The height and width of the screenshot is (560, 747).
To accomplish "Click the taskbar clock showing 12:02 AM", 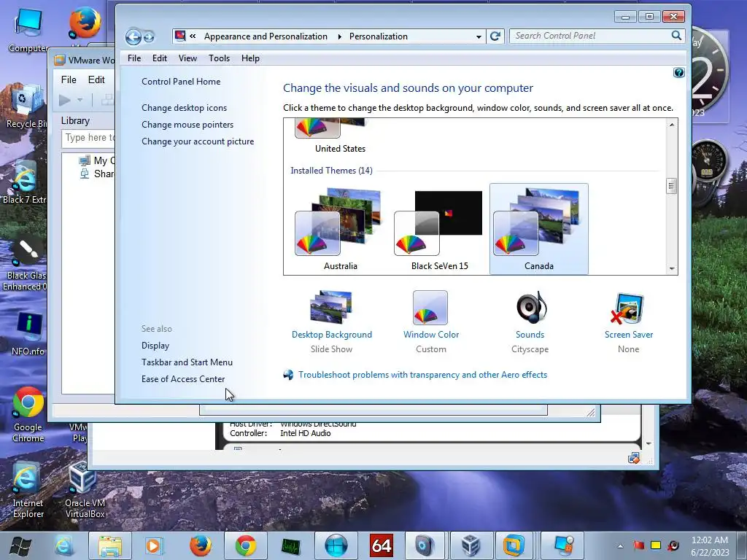I will point(710,546).
